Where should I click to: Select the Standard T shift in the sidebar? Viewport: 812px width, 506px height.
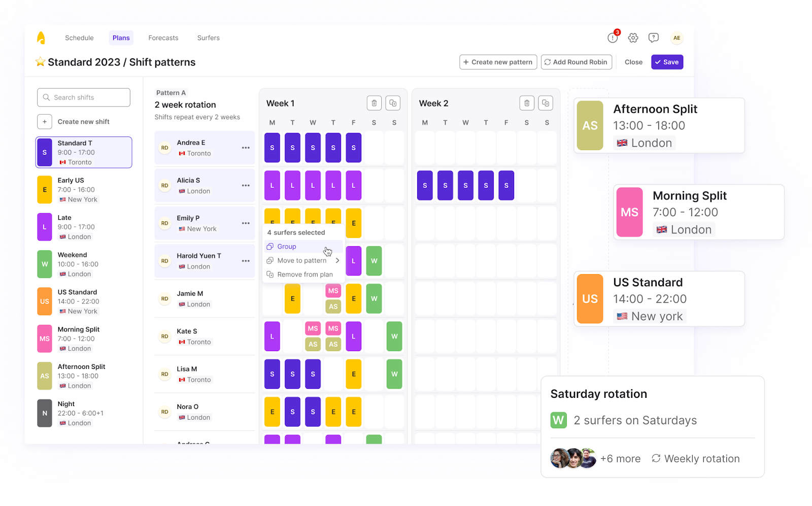click(x=84, y=152)
